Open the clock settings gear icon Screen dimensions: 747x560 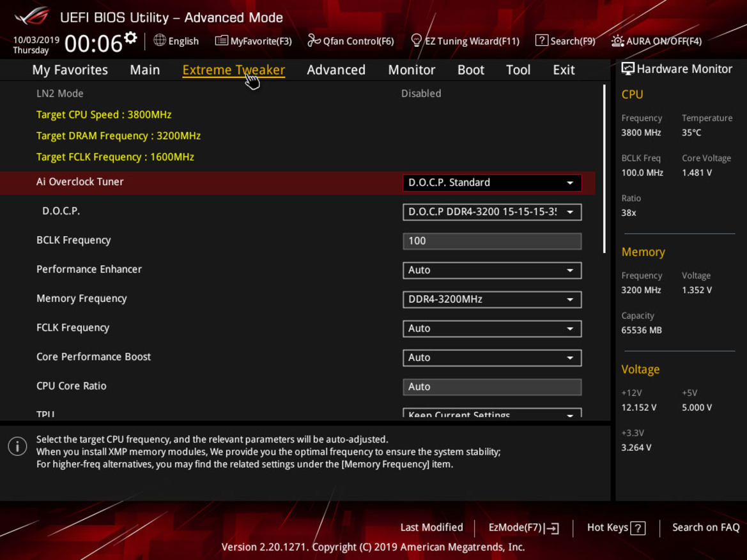[130, 38]
